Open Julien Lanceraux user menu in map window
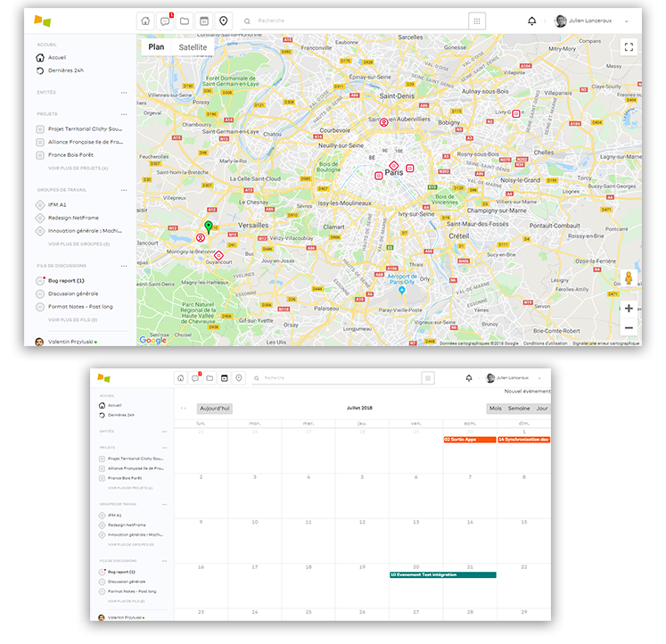 (591, 21)
